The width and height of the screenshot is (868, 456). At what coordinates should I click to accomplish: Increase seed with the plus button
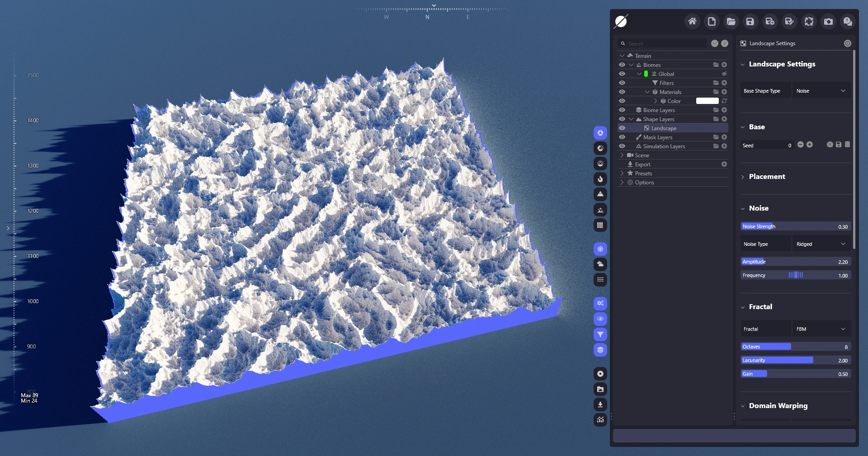[810, 145]
